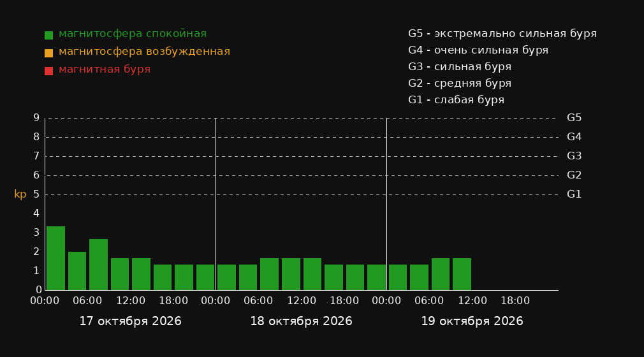Click the G3 label beside the kp 7 line
The image size is (644, 357).
pyautogui.click(x=574, y=156)
